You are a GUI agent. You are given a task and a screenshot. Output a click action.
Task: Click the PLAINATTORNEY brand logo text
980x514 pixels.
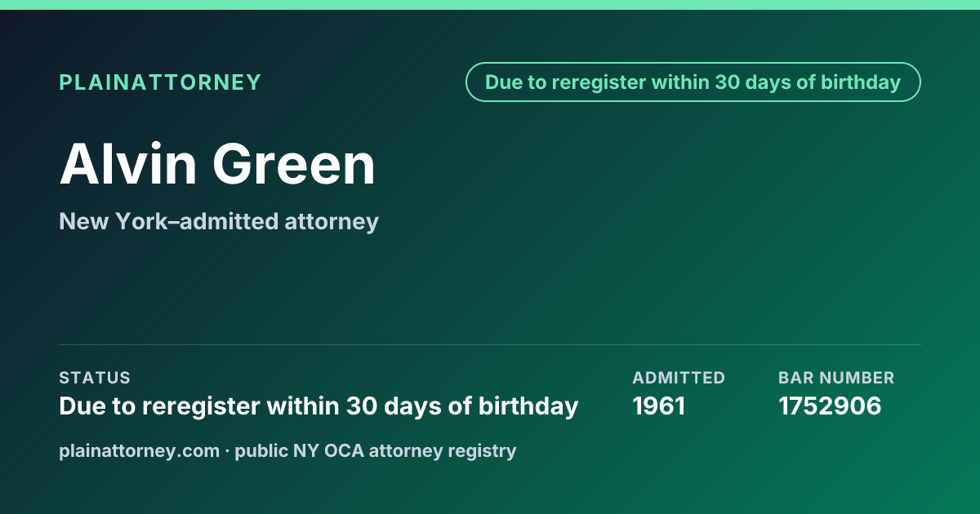coord(161,82)
